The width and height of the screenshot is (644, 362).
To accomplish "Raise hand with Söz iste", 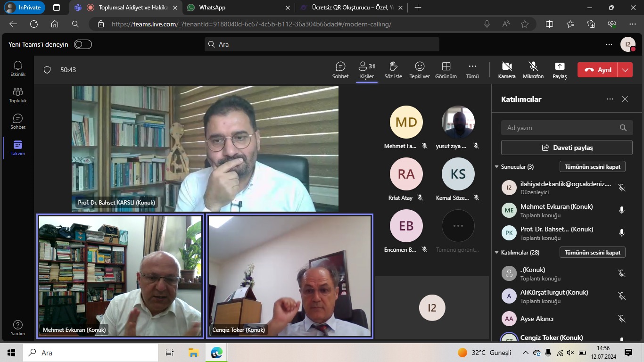I will pos(393,70).
